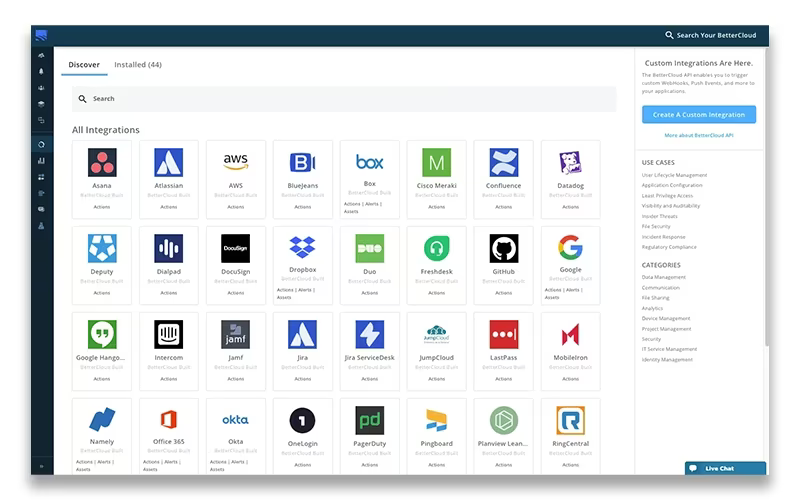Select Least Privilege Access use case

(667, 195)
